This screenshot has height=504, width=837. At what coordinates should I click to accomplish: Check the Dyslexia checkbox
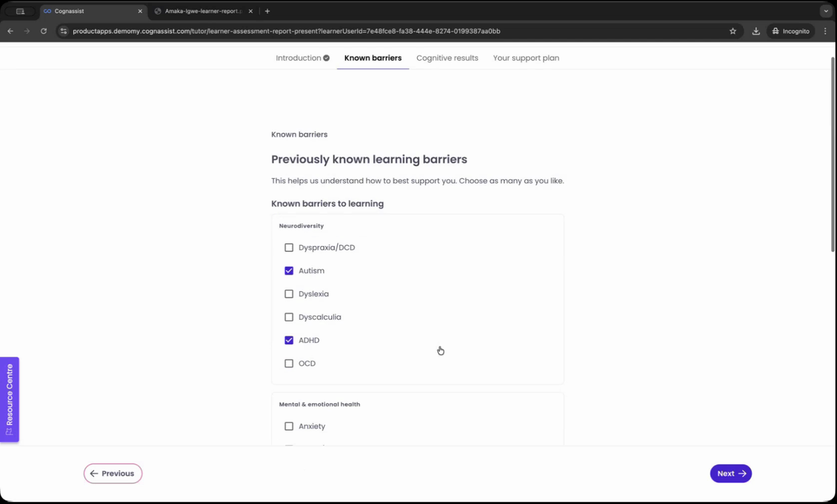coord(289,294)
